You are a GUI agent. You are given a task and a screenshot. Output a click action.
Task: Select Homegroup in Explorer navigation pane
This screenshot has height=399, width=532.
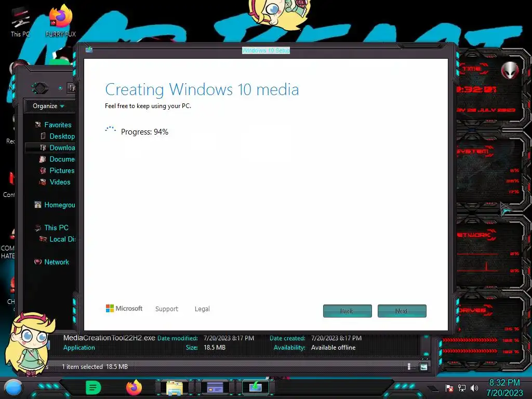pyautogui.click(x=60, y=205)
